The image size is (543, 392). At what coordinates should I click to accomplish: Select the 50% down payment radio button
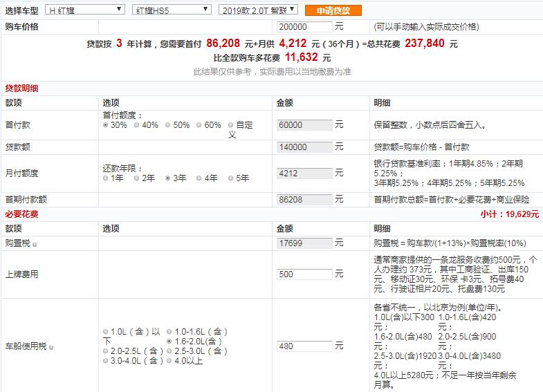pyautogui.click(x=168, y=125)
